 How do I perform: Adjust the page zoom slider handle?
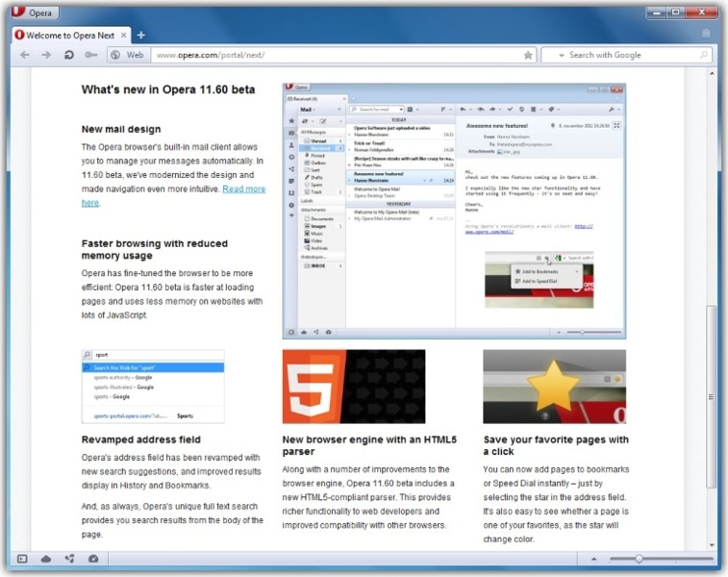(639, 559)
